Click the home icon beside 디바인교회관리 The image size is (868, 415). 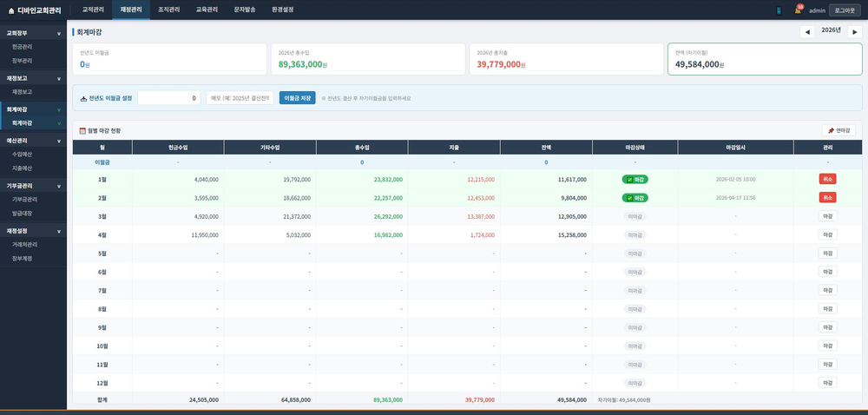11,10
